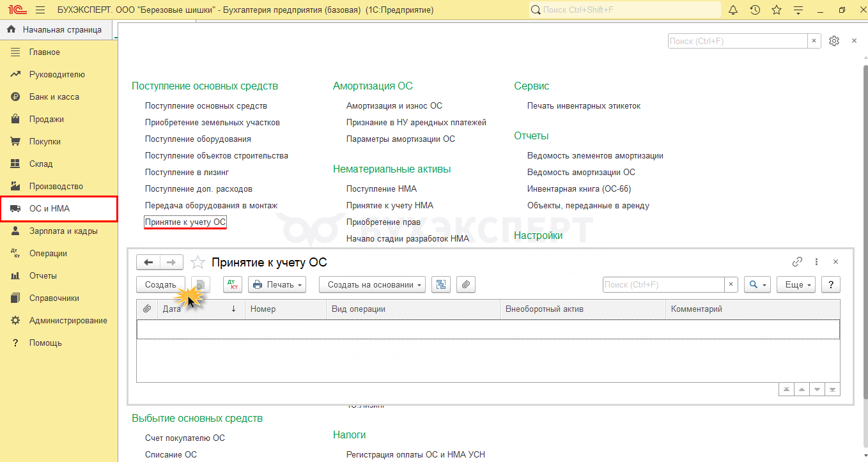The height and width of the screenshot is (462, 868).
Task: Open Амортизация и износ ОС
Action: coord(394,106)
